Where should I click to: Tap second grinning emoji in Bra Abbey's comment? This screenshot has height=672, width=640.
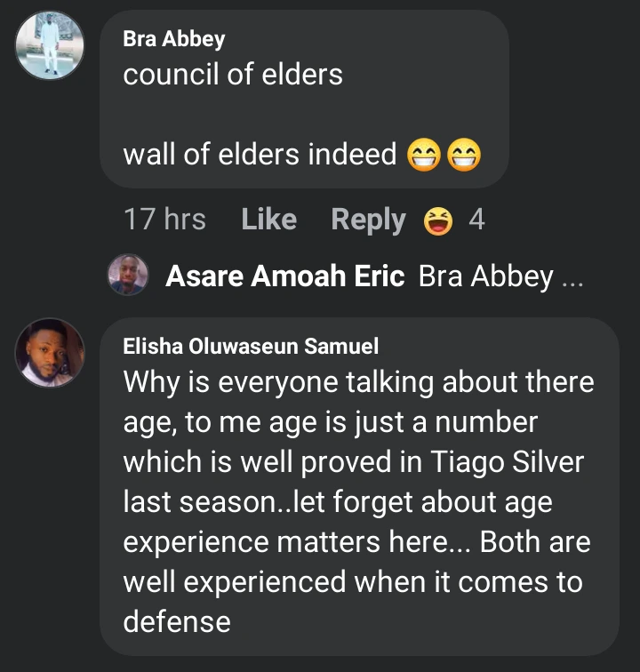coord(464,156)
